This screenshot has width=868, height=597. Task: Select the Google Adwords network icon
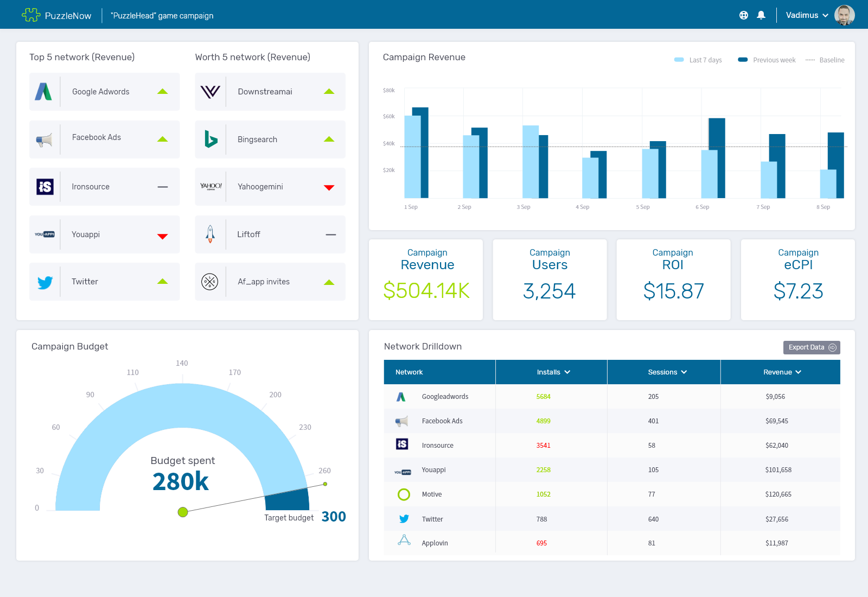(45, 91)
